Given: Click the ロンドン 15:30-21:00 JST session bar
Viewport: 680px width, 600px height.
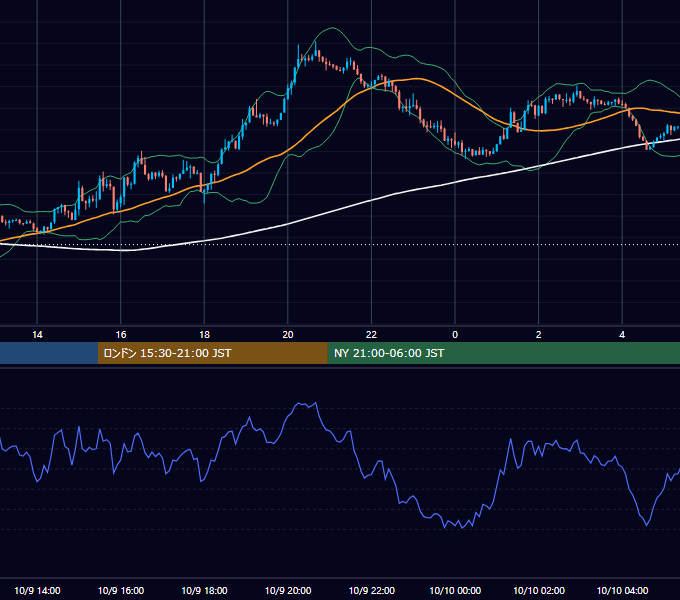Looking at the screenshot, I should (212, 353).
